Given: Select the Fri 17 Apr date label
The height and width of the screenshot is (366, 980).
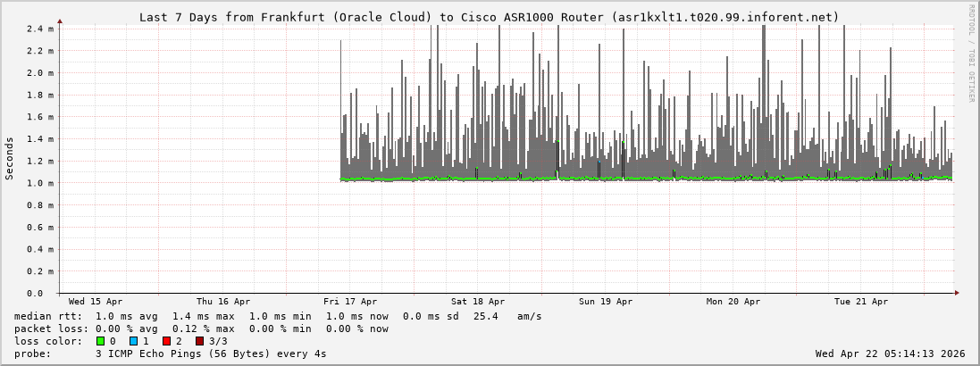Looking at the screenshot, I should click(350, 302).
